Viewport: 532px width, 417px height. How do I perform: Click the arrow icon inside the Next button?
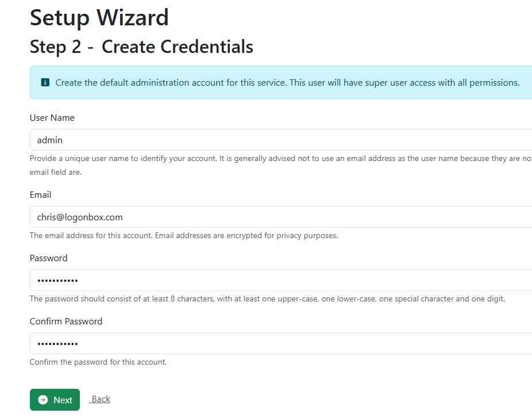[43, 400]
